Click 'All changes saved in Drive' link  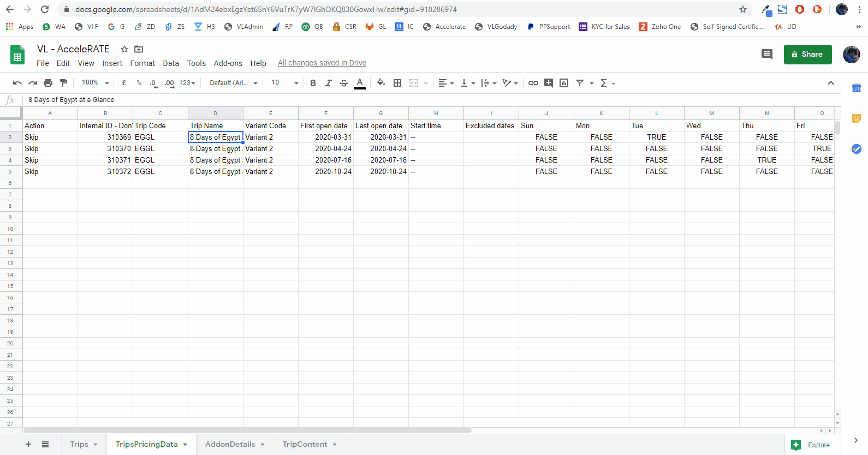click(x=322, y=63)
